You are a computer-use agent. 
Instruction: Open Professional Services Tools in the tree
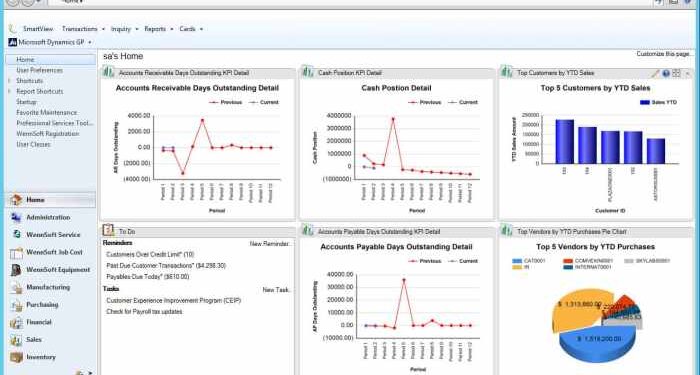pos(55,123)
